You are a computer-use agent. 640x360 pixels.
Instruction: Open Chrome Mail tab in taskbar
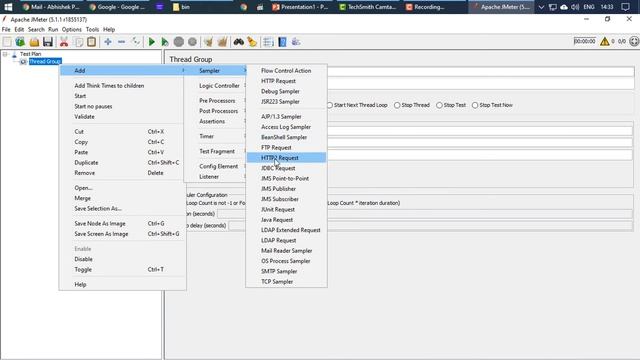pyautogui.click(x=51, y=7)
